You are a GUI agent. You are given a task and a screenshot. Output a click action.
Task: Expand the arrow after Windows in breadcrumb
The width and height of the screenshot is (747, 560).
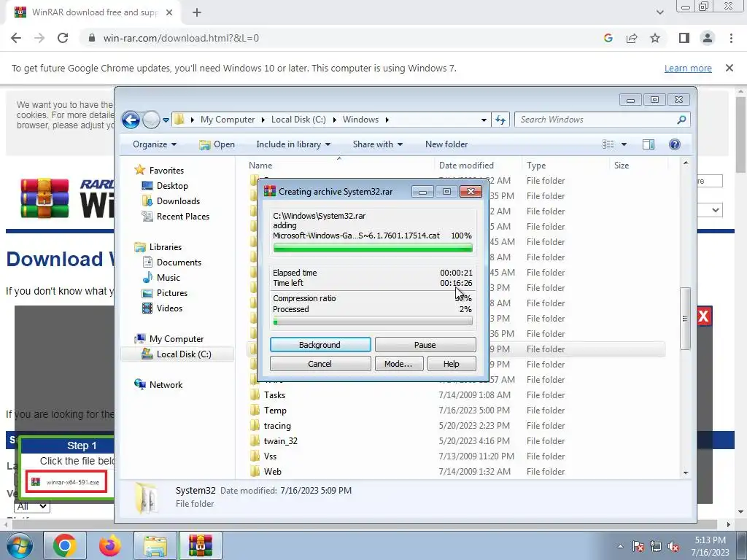pos(387,120)
